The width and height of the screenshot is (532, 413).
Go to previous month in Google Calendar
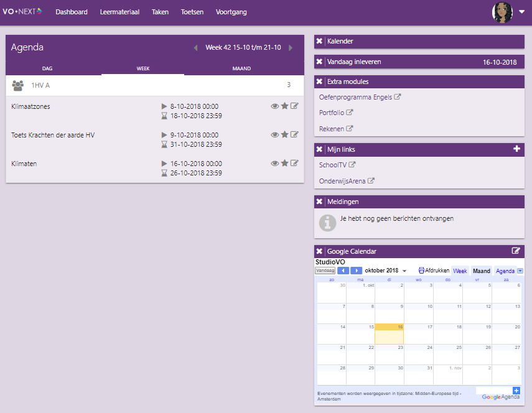343,271
